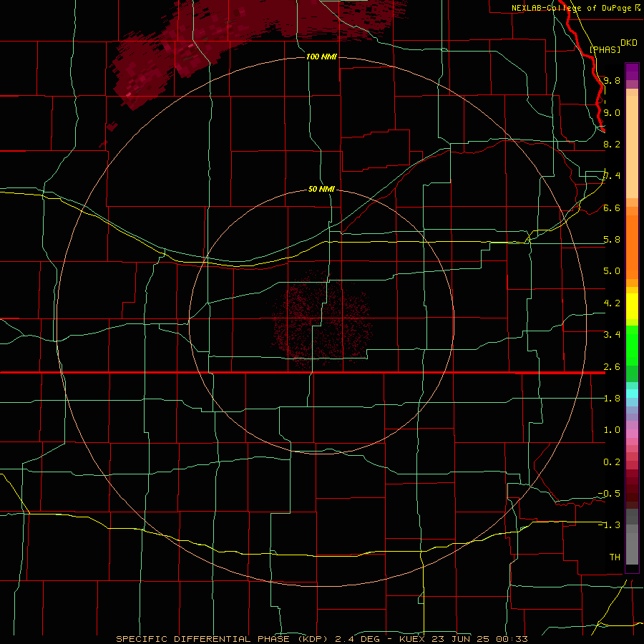This screenshot has width=644, height=644.
Task: Click the 8.2 value on the color scale
Action: click(612, 144)
